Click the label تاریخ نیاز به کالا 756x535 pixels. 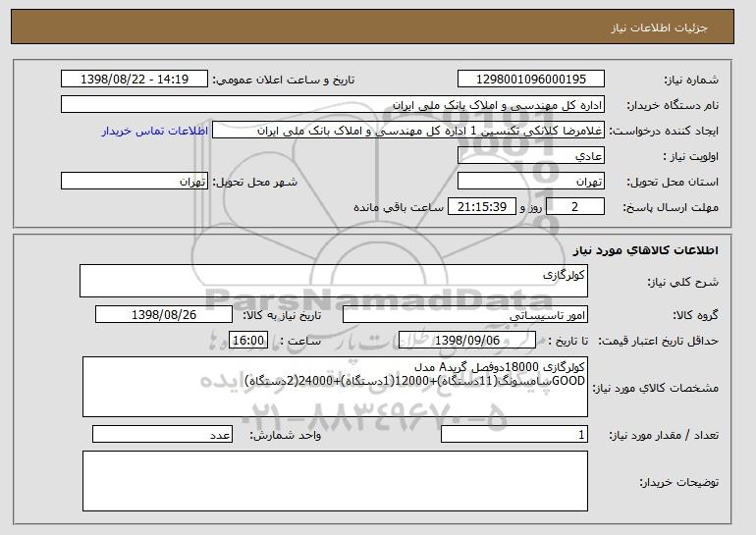(x=282, y=316)
